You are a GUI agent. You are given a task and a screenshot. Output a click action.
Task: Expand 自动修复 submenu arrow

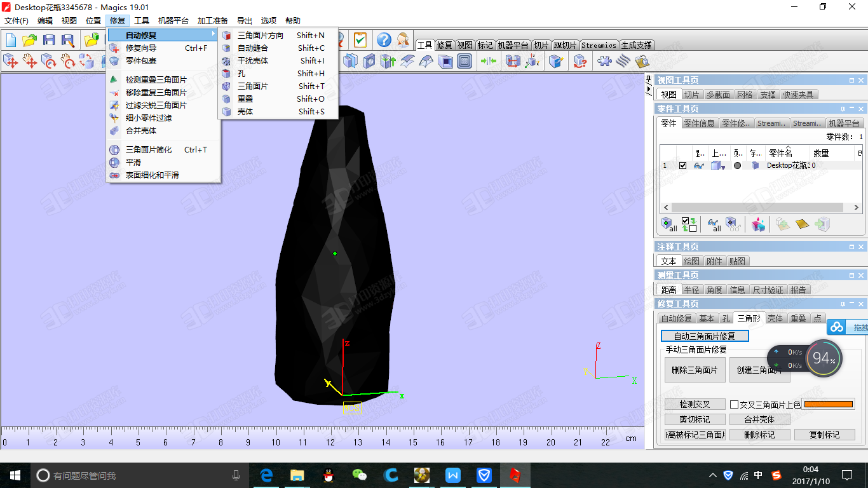tap(213, 35)
